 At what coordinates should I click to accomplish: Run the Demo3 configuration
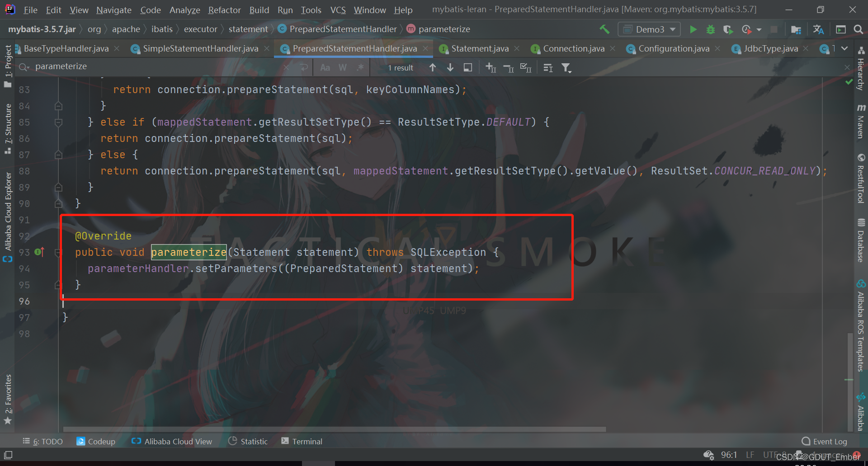click(693, 29)
